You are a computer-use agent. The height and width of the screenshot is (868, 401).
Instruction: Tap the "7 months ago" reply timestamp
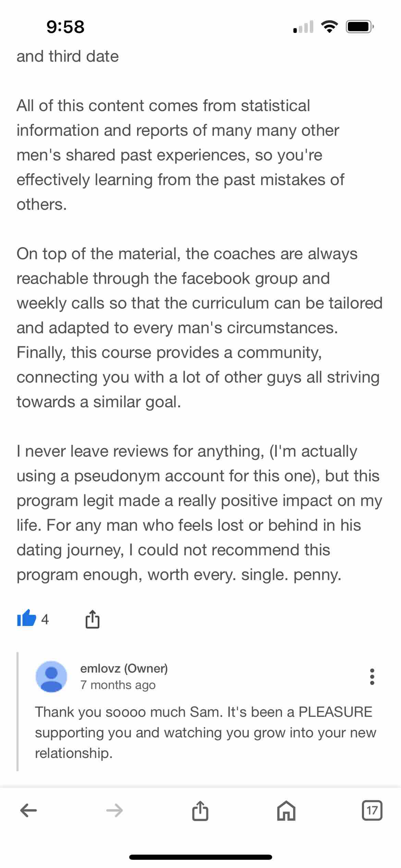click(118, 685)
